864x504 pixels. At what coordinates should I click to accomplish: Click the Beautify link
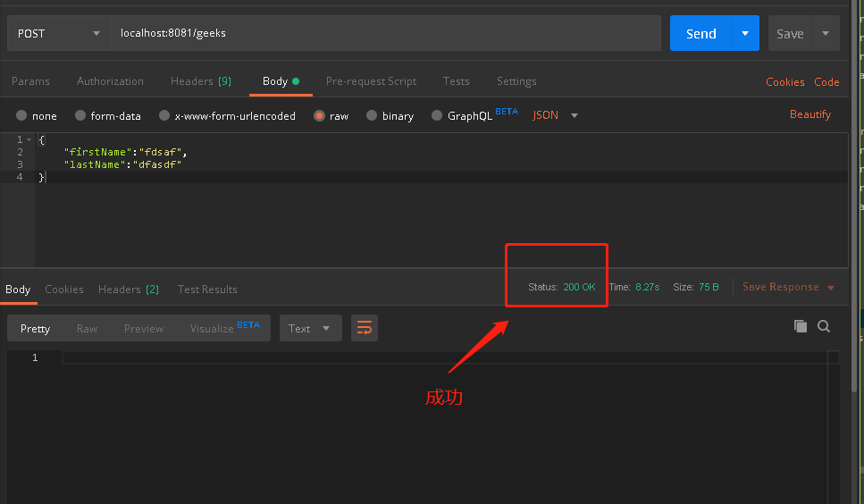click(x=809, y=114)
